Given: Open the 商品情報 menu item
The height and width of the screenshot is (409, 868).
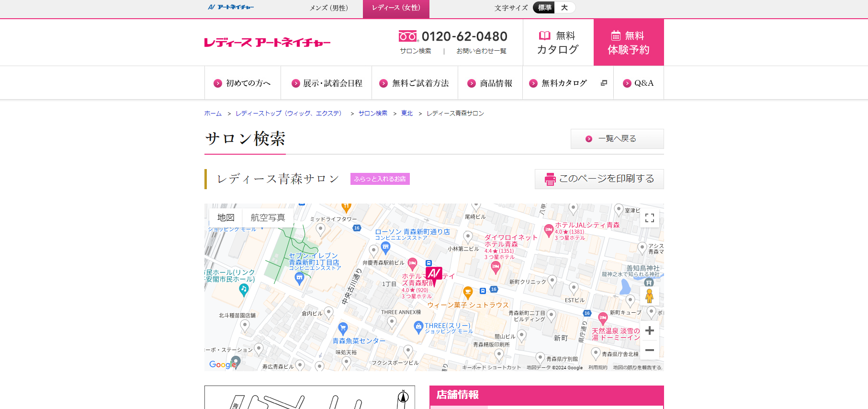Looking at the screenshot, I should click(x=490, y=83).
